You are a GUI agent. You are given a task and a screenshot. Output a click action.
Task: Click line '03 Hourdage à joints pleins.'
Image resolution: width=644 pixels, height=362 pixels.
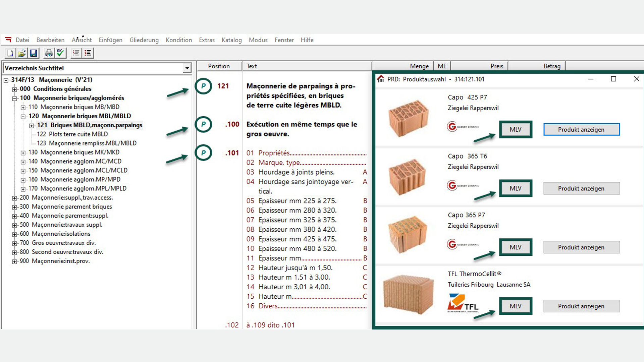(307, 172)
